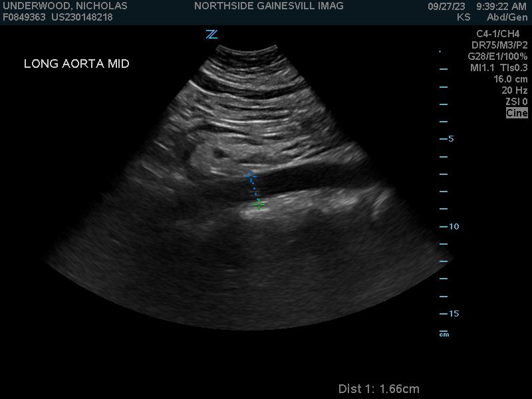Click the C4-1/CH4 transducer label
Screen dimensions: 532x399
coord(497,34)
